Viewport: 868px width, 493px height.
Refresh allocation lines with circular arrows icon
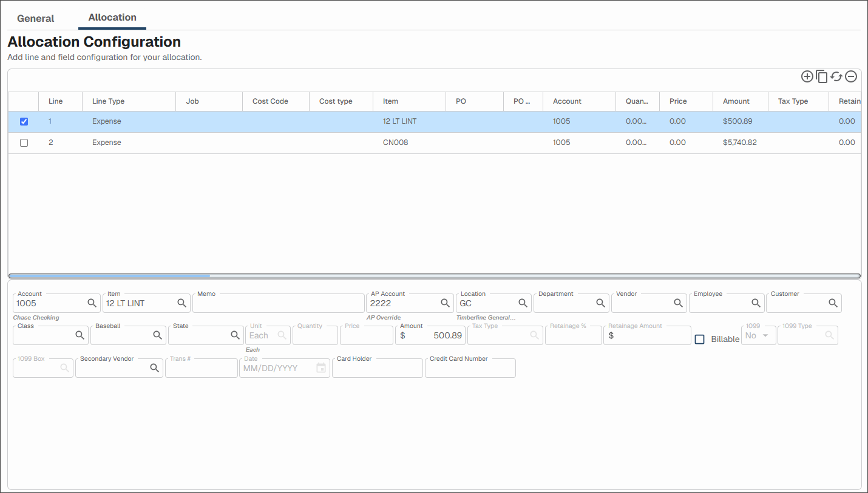click(836, 76)
